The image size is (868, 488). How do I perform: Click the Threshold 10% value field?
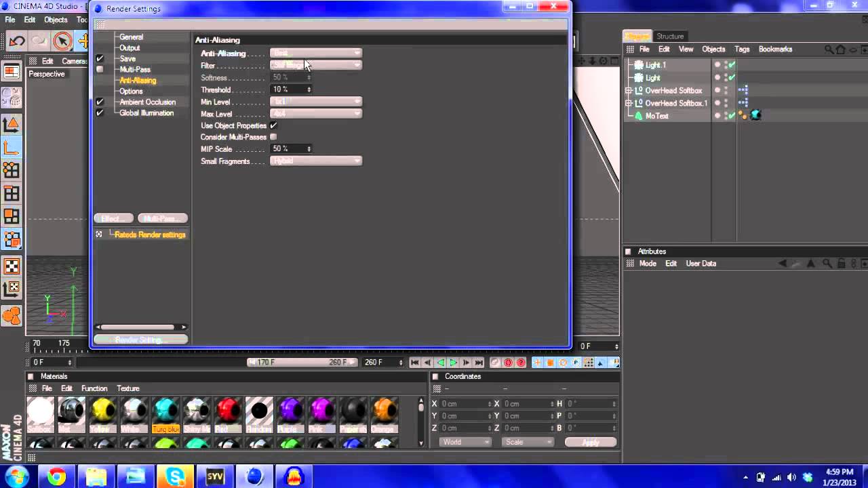pyautogui.click(x=291, y=89)
